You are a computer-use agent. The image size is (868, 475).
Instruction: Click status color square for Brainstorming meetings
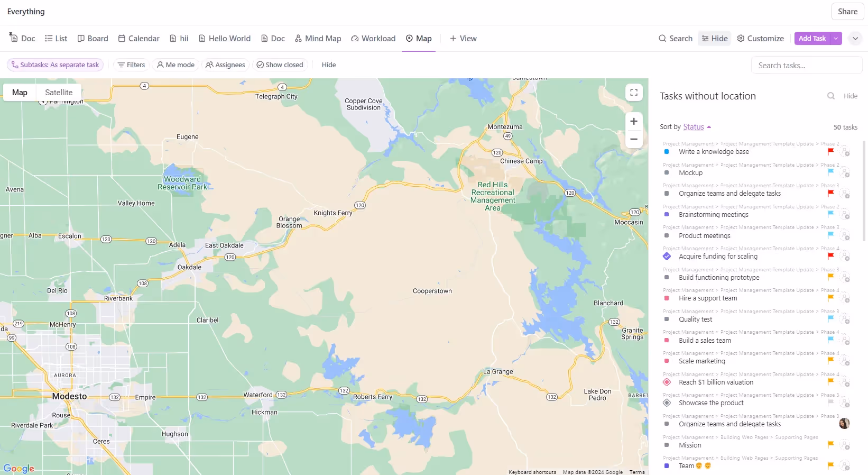667,215
